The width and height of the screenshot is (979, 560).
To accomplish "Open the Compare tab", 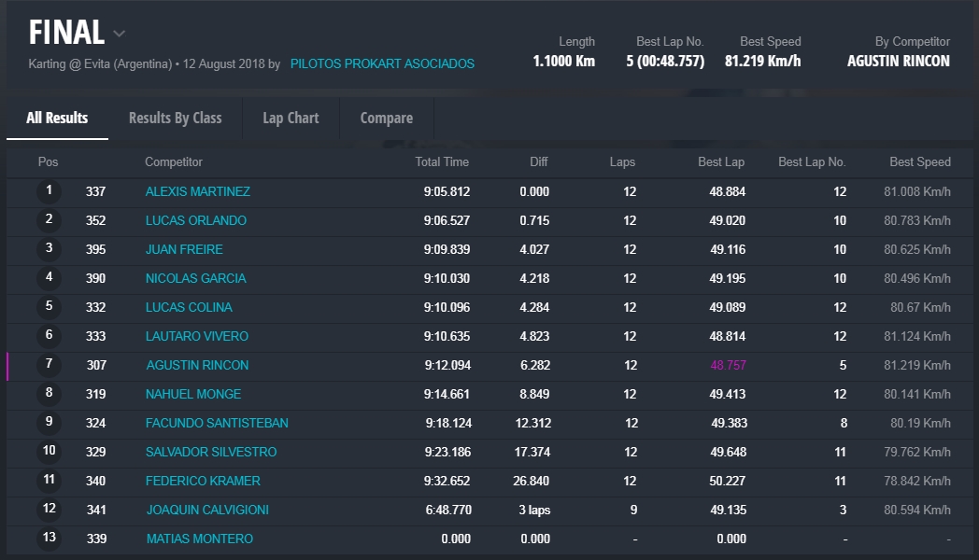I will [387, 119].
